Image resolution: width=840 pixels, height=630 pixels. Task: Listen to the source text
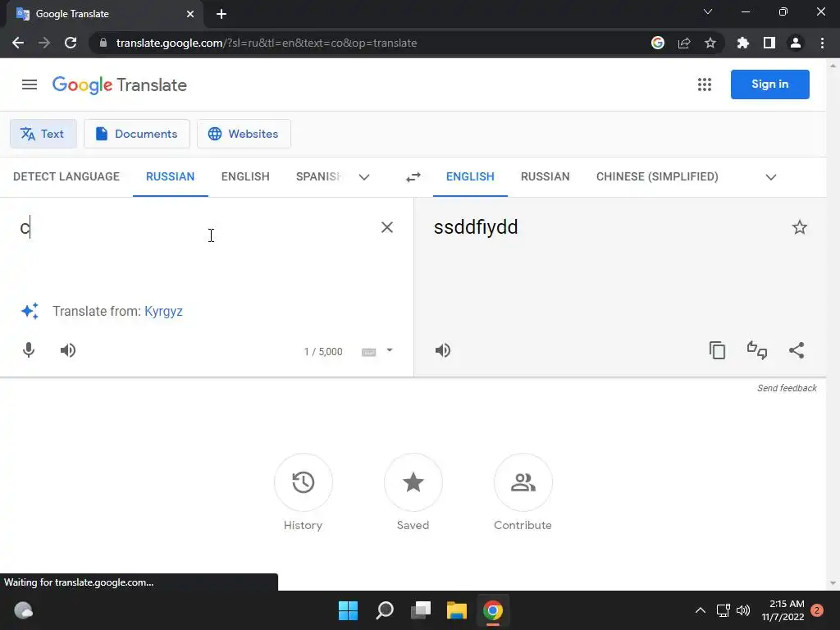[x=68, y=350]
